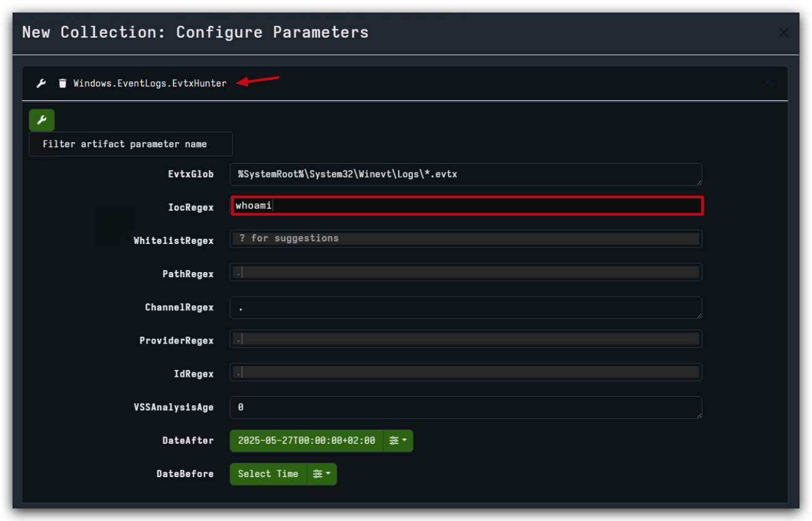Click the PathRegex parameter label
The width and height of the screenshot is (812, 521).
188,274
